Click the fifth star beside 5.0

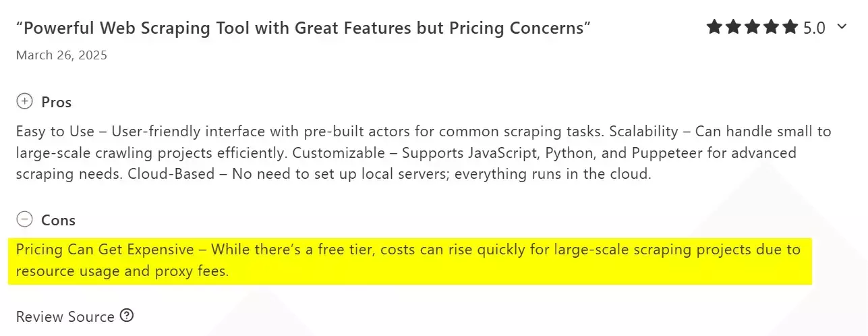(790, 27)
